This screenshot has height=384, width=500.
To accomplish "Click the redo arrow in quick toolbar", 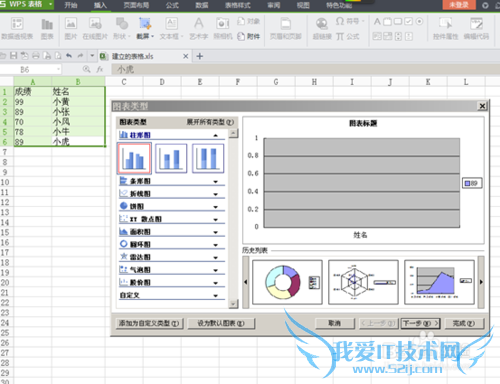I will point(80,56).
